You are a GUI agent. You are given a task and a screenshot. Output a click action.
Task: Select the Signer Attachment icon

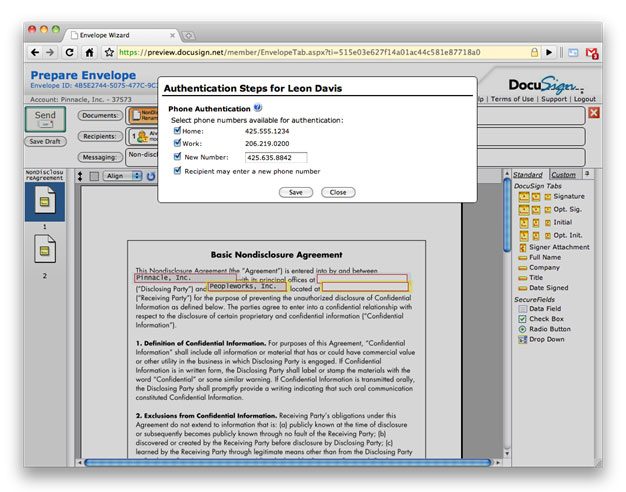pyautogui.click(x=523, y=248)
